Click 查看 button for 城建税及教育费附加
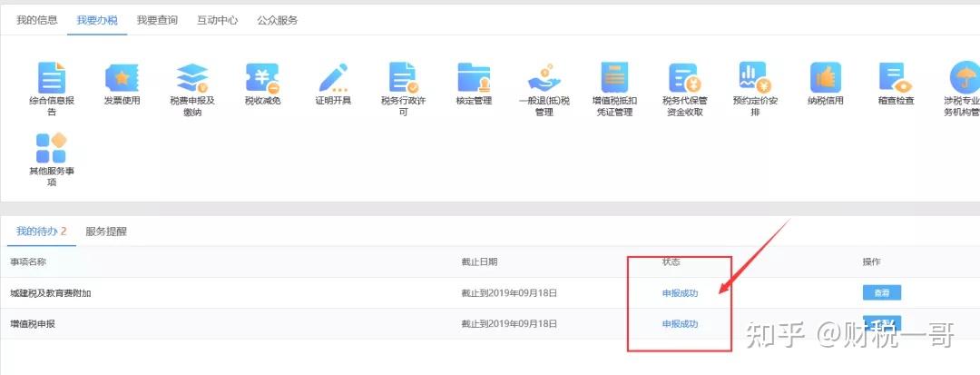This screenshot has width=980, height=375. click(x=882, y=292)
